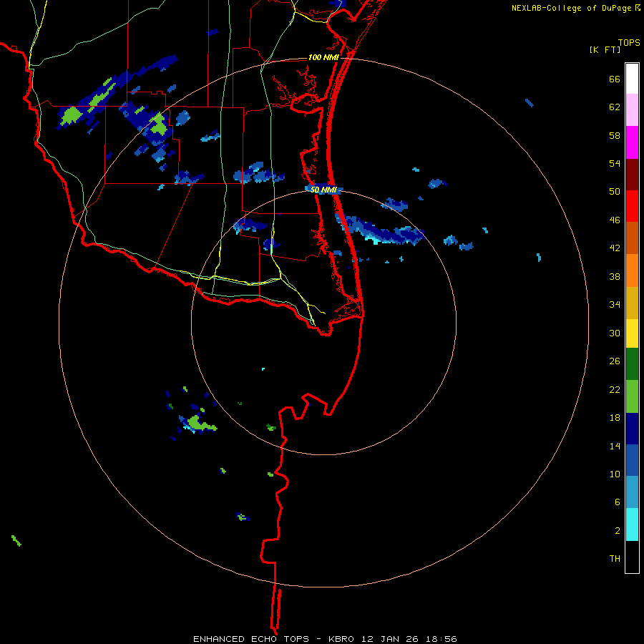This screenshot has width=644, height=644.
Task: Click the legend value 50
Action: click(x=615, y=192)
